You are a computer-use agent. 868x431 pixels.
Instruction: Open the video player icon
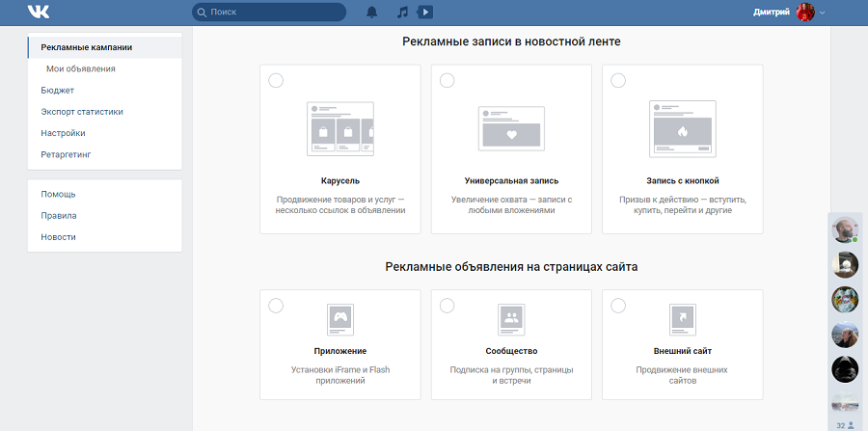click(x=425, y=12)
